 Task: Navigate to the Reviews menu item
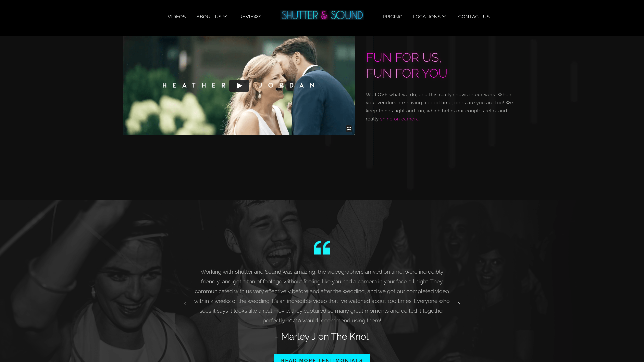250,16
